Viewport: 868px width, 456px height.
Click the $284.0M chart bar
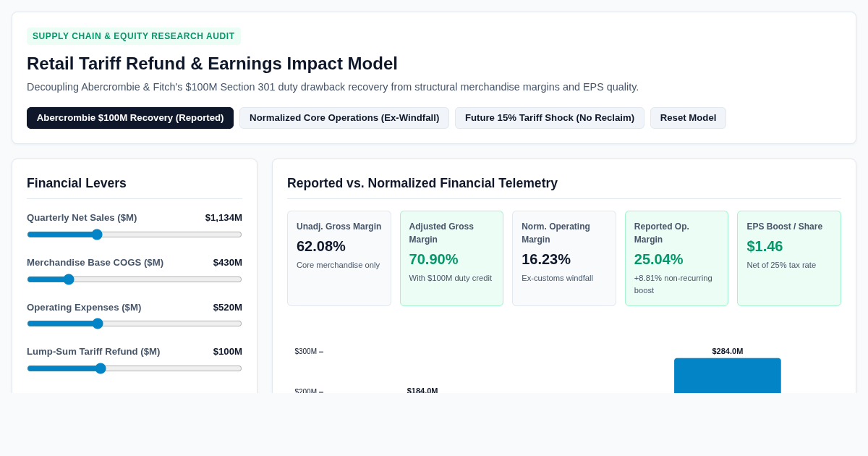728,376
